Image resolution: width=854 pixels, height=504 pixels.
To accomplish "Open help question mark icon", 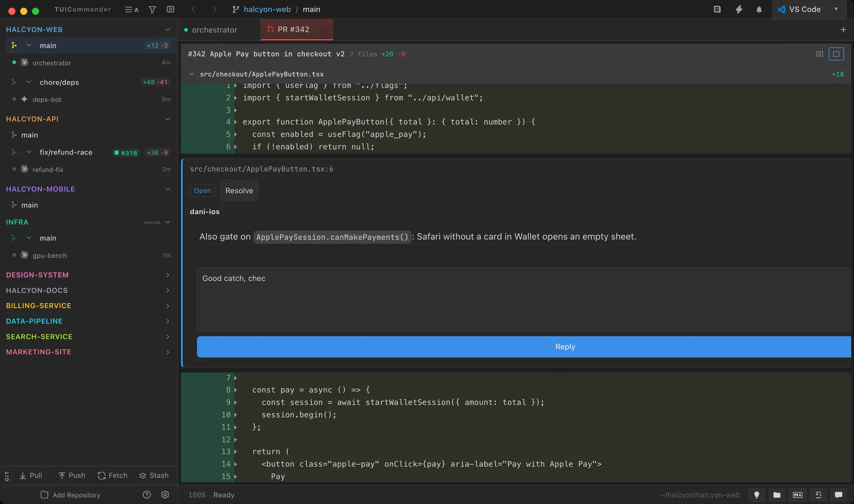I will coord(146,495).
